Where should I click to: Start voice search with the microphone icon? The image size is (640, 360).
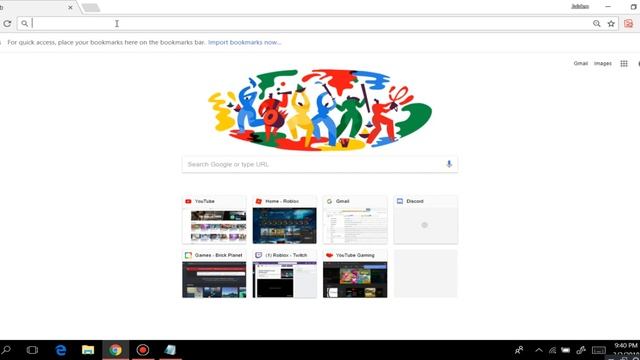tap(449, 164)
